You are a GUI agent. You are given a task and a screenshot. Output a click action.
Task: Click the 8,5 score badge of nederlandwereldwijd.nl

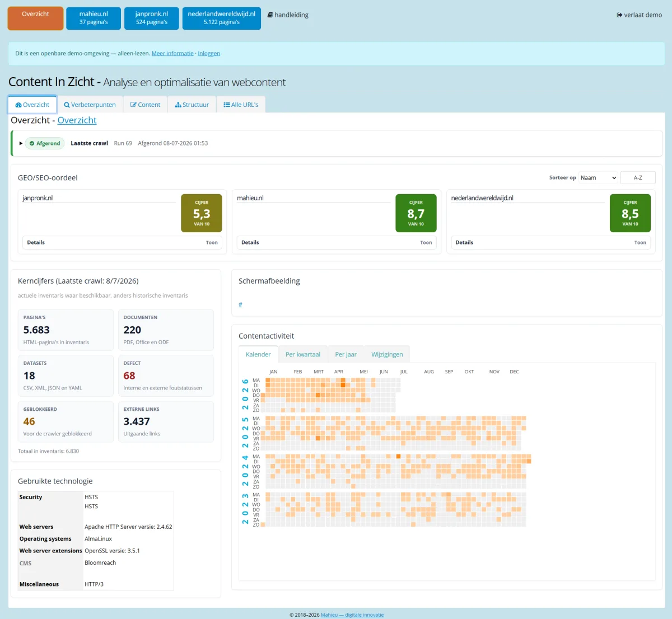(x=630, y=213)
